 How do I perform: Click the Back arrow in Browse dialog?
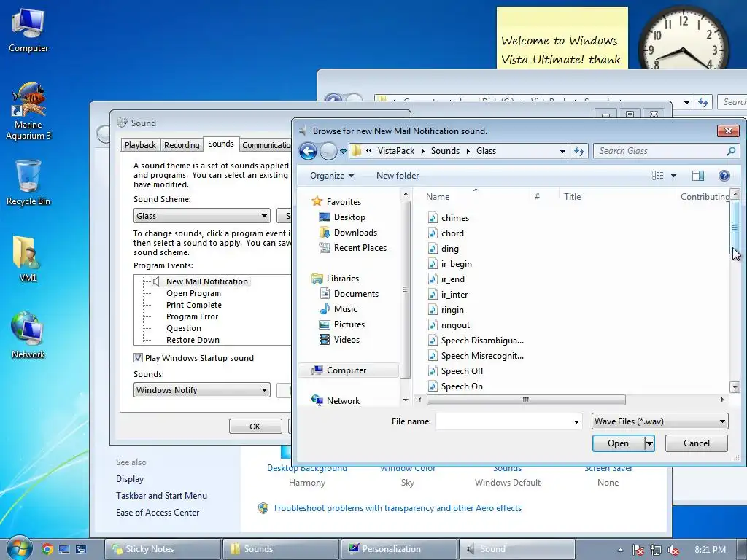pyautogui.click(x=309, y=152)
